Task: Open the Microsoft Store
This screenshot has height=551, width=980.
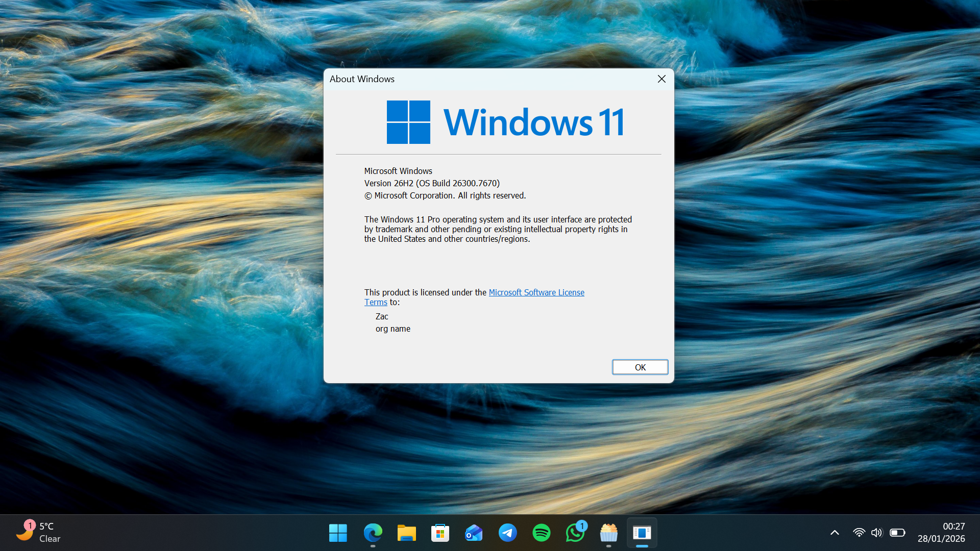Action: pos(440,532)
